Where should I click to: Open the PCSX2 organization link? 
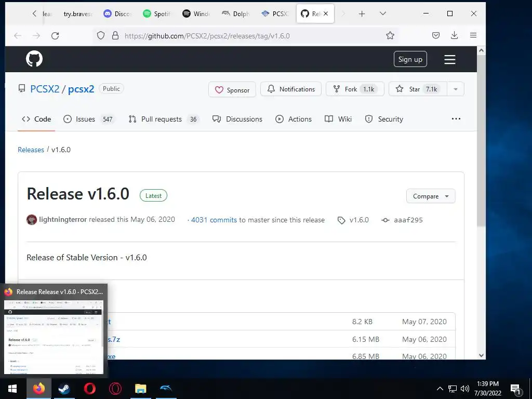coord(45,88)
